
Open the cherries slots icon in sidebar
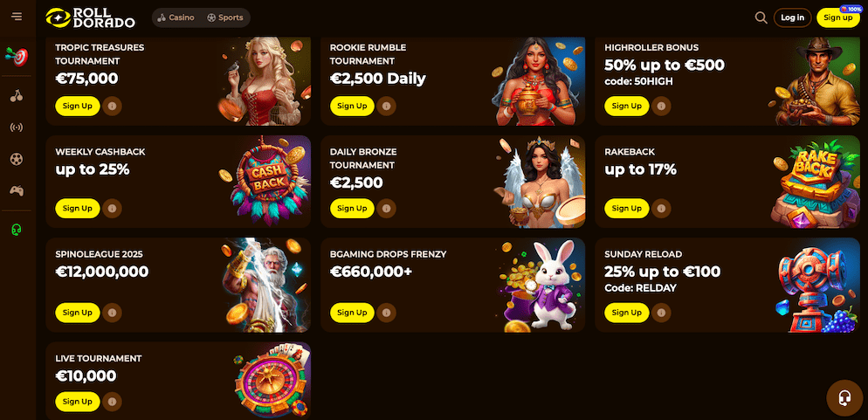point(17,96)
